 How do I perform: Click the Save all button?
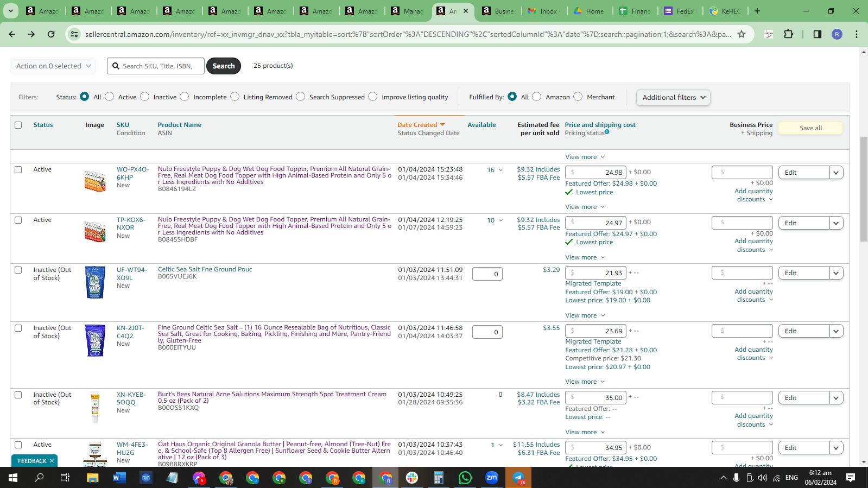[x=810, y=128]
